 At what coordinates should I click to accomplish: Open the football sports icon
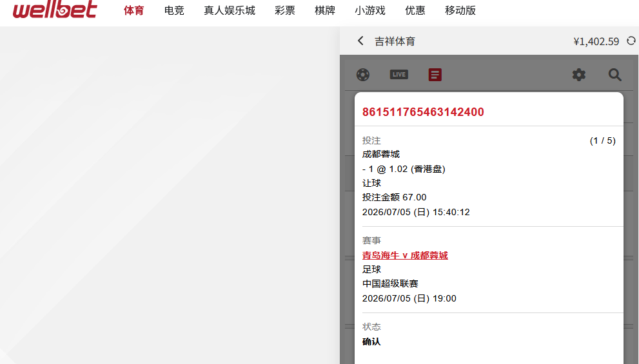coord(362,75)
